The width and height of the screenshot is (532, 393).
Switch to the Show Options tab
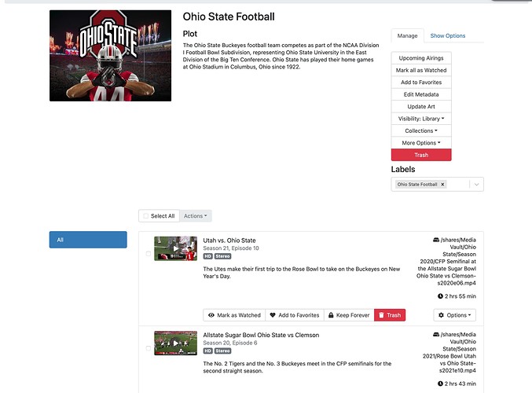pos(447,35)
